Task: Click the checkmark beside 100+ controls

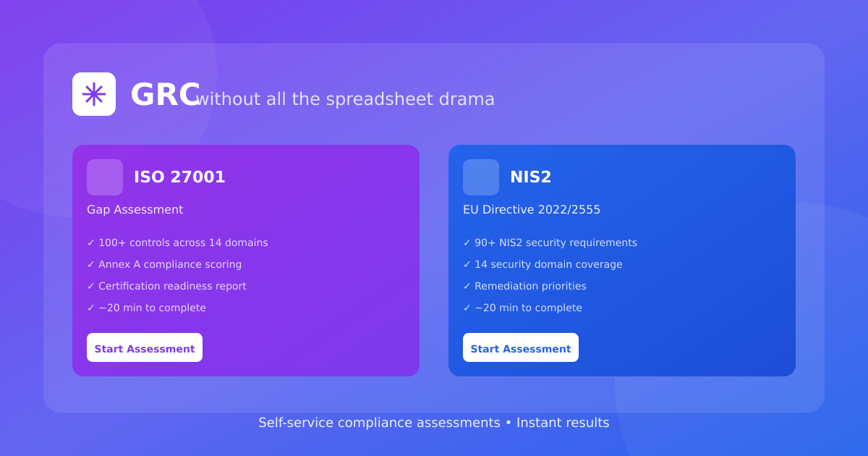Action: (91, 242)
